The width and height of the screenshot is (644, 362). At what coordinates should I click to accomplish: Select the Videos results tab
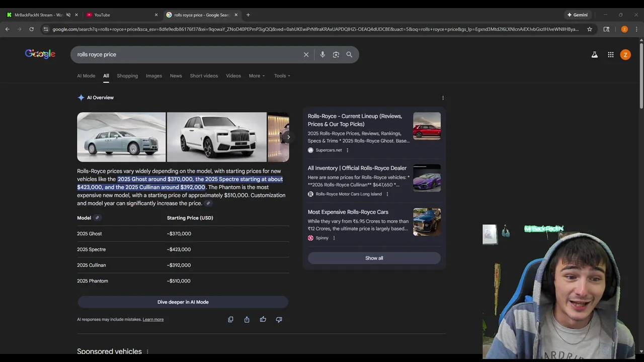(233, 76)
